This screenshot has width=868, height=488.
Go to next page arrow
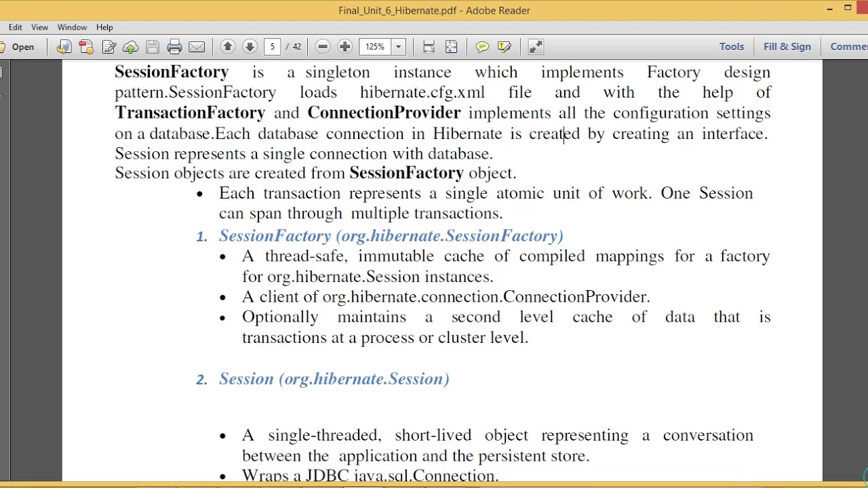(250, 47)
